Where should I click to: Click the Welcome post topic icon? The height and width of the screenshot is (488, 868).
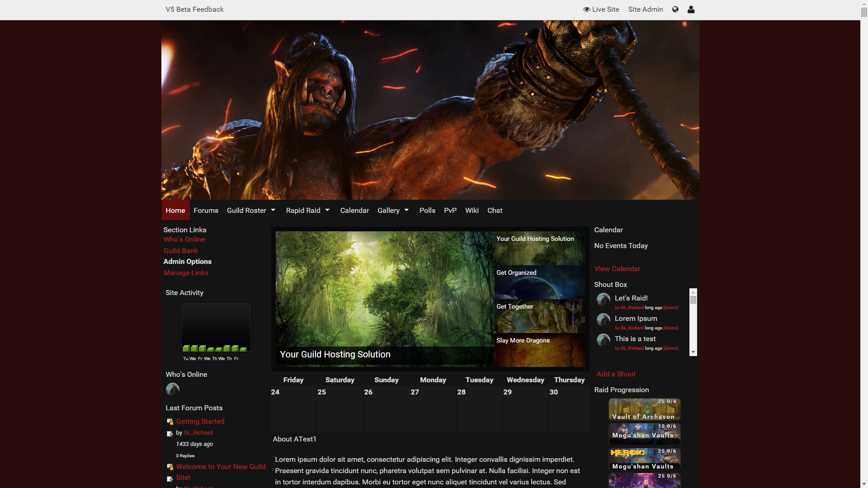point(170,467)
